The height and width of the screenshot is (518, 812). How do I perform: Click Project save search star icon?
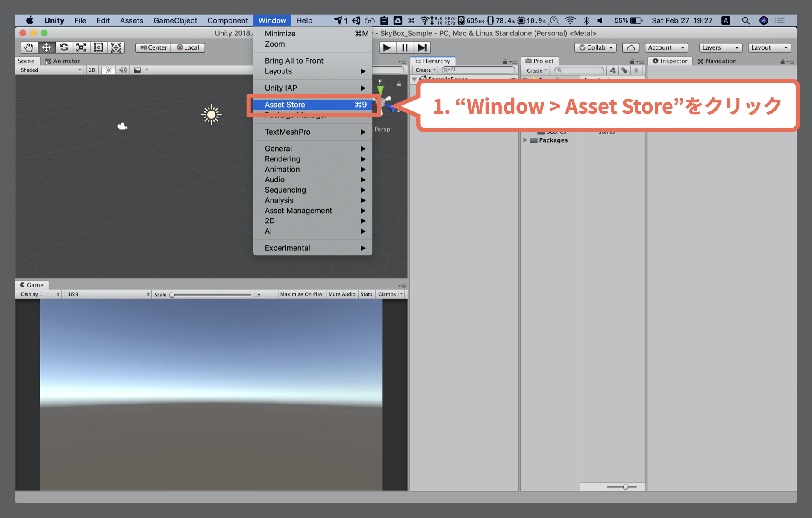pyautogui.click(x=636, y=70)
